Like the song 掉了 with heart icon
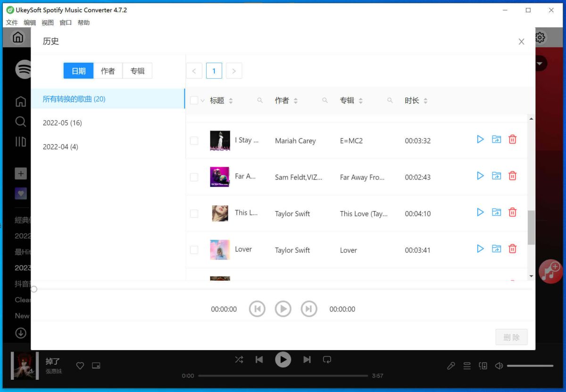This screenshot has height=392, width=566. [80, 366]
